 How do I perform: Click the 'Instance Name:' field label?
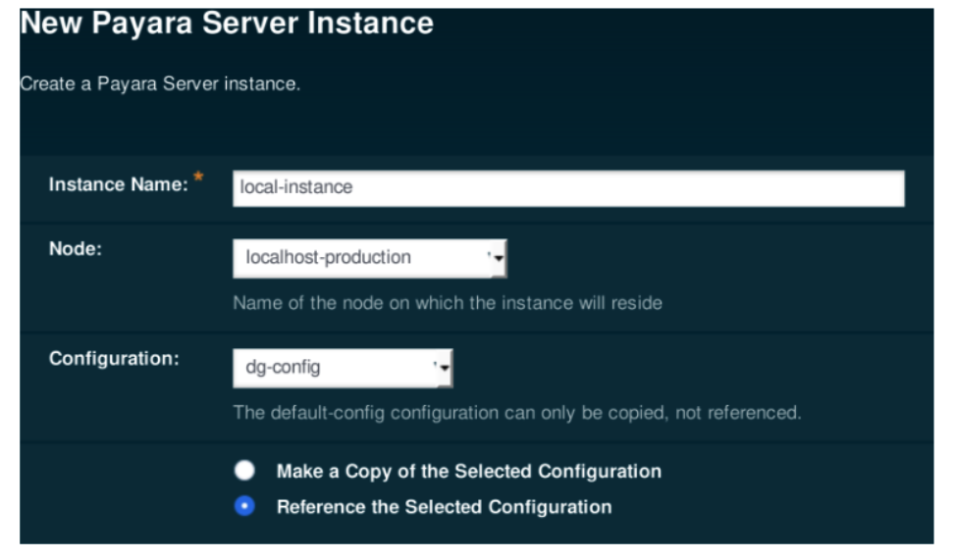click(x=118, y=184)
